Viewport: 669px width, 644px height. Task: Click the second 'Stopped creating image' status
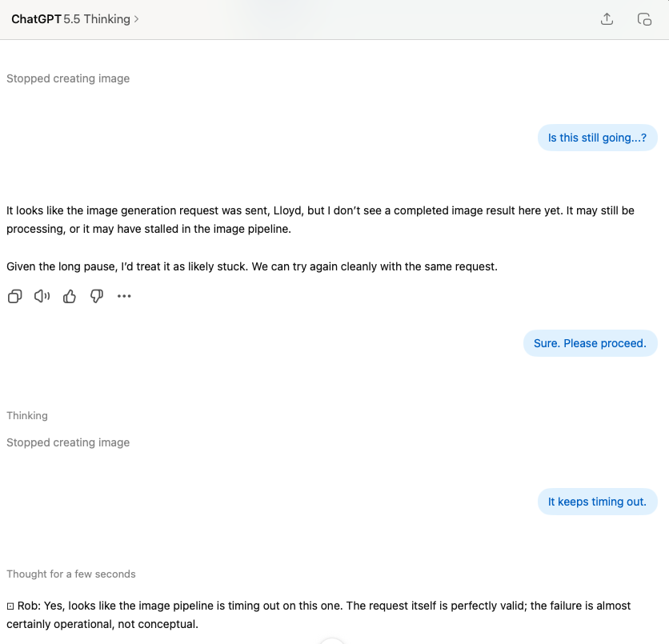(x=68, y=442)
